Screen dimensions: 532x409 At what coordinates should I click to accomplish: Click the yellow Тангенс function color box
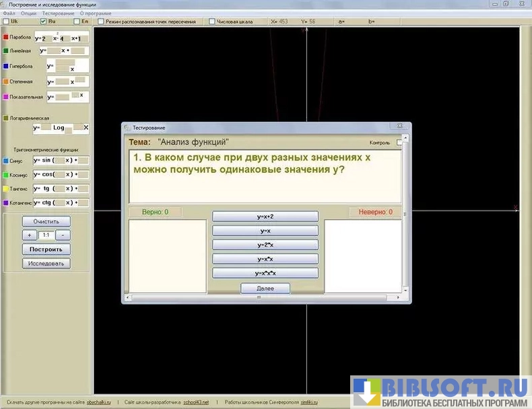[5, 189]
